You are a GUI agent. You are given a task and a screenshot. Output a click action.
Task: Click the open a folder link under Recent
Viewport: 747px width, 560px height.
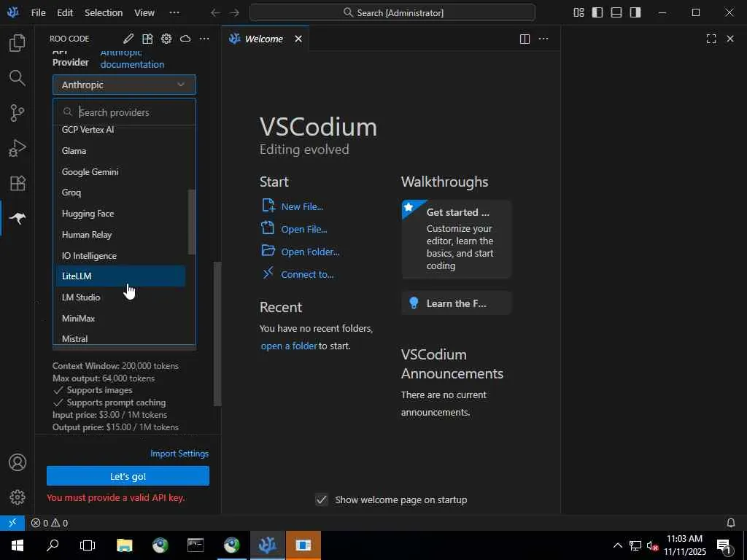coord(289,346)
